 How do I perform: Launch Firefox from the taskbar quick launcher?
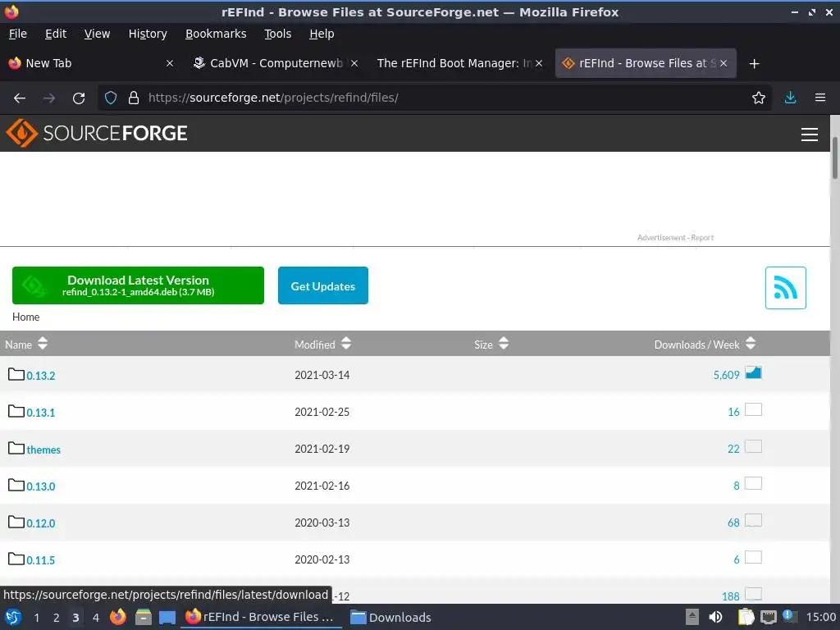point(118,617)
